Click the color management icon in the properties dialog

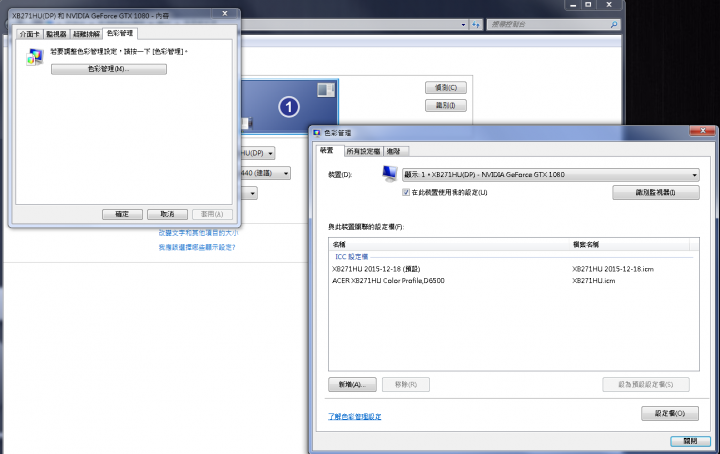(35, 57)
